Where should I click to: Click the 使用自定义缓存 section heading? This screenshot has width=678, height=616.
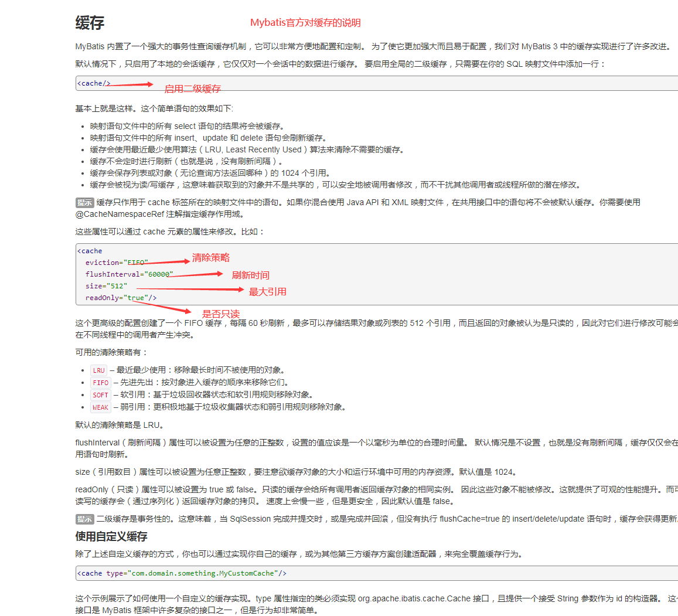[111, 536]
